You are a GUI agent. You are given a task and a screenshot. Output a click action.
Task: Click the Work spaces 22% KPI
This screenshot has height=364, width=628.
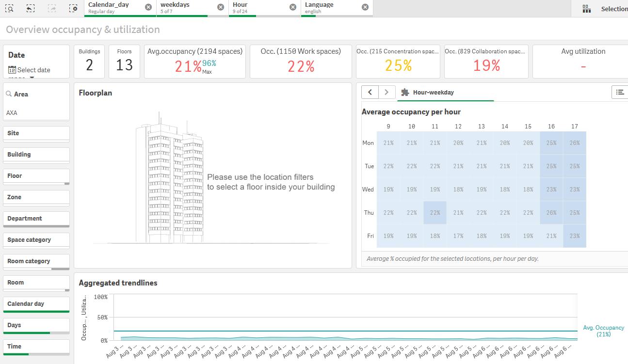point(301,62)
